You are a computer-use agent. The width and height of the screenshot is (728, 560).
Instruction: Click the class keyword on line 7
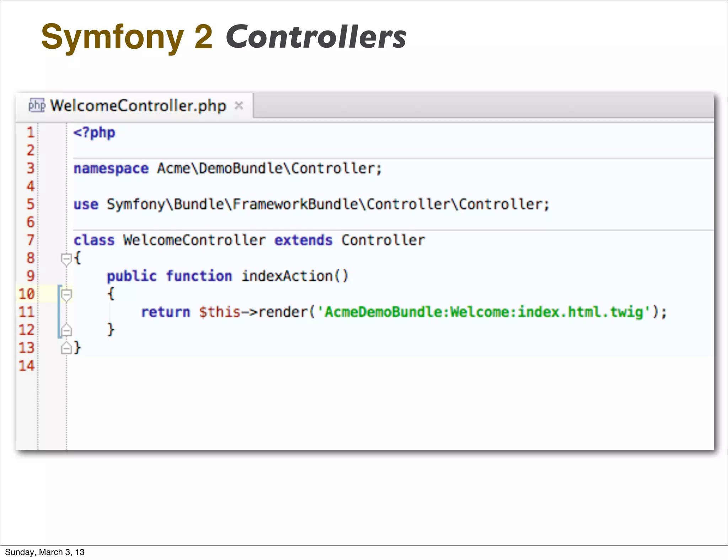tap(94, 240)
